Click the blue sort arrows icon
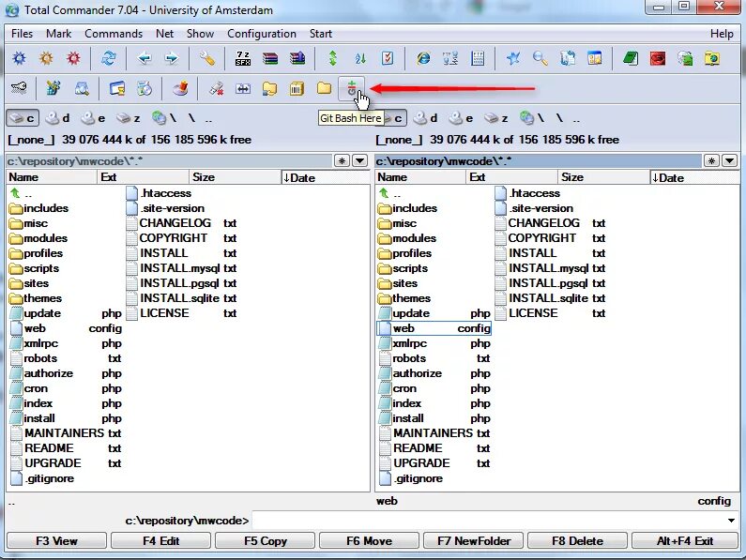The height and width of the screenshot is (560, 746). 360,58
